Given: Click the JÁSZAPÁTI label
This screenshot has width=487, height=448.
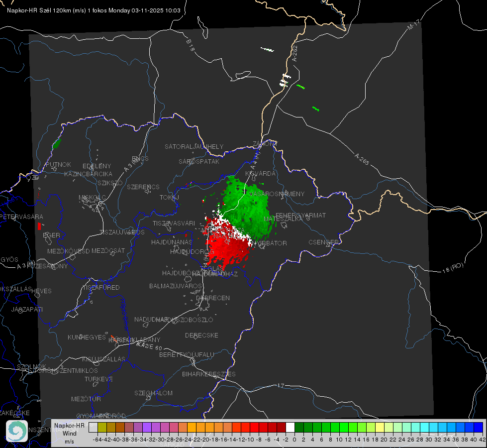Looking at the screenshot, I should pos(27,309).
